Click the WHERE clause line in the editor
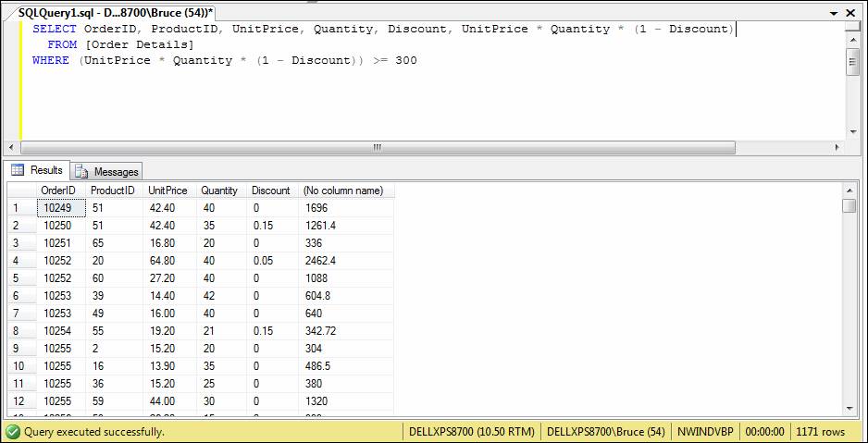 [x=224, y=61]
